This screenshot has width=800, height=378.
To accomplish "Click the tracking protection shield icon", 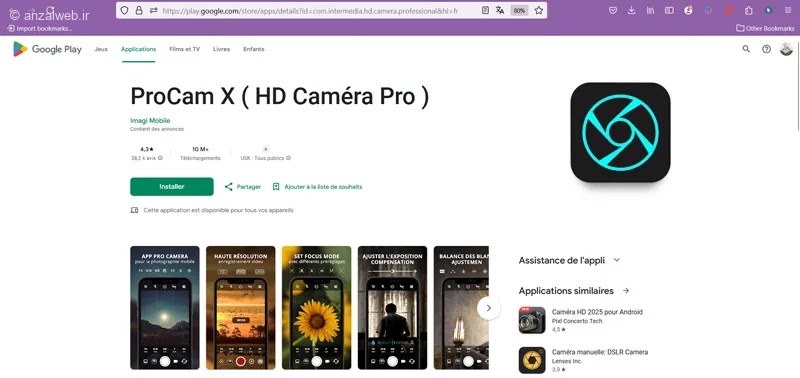I will click(123, 10).
